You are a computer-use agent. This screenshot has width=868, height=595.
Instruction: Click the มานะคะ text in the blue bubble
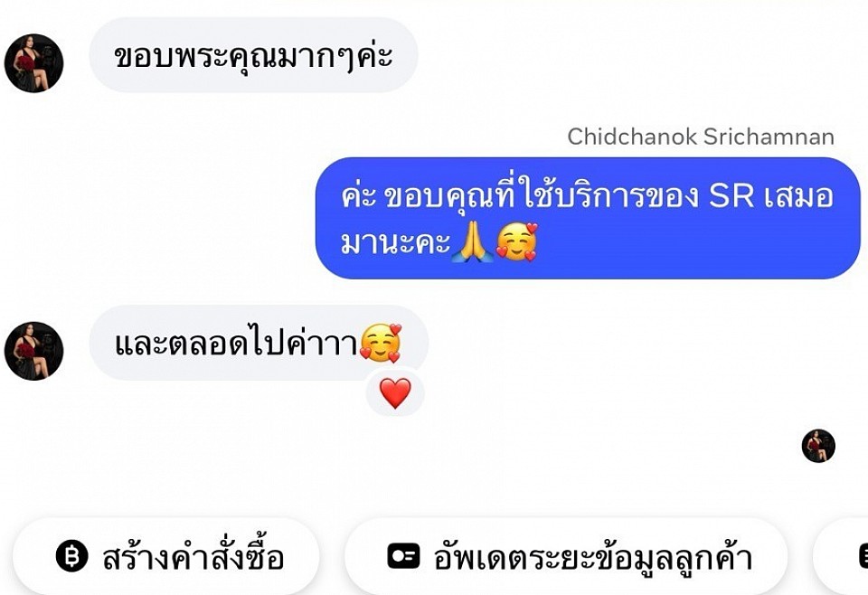coord(395,242)
